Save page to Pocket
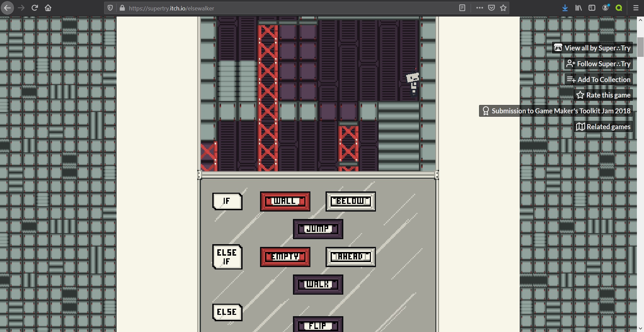The image size is (644, 332). pyautogui.click(x=491, y=8)
